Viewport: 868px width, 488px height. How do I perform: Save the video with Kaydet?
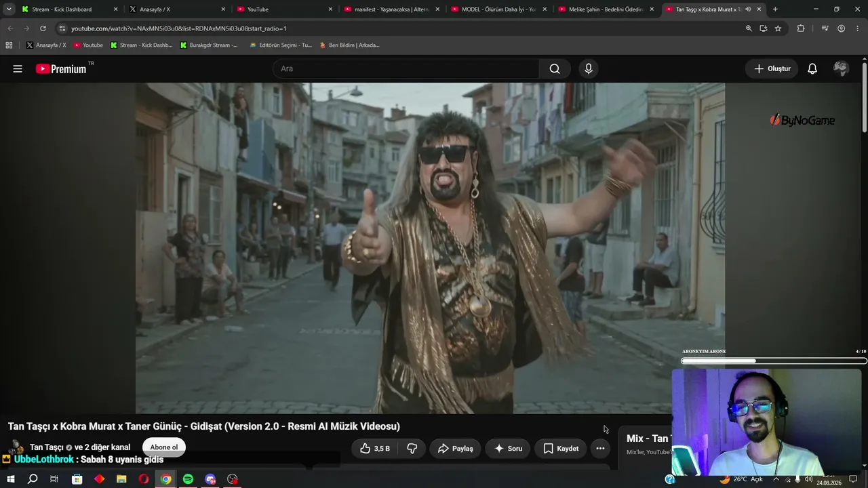point(561,448)
